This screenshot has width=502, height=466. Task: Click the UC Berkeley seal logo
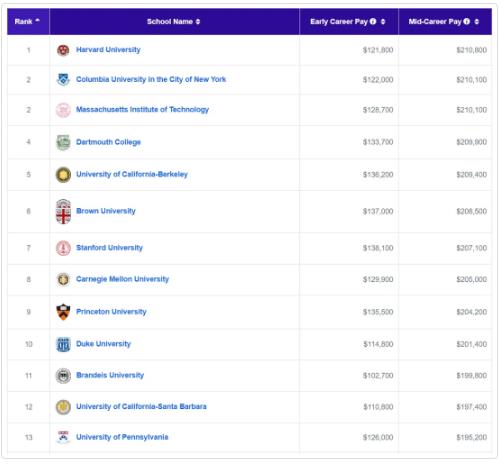63,175
